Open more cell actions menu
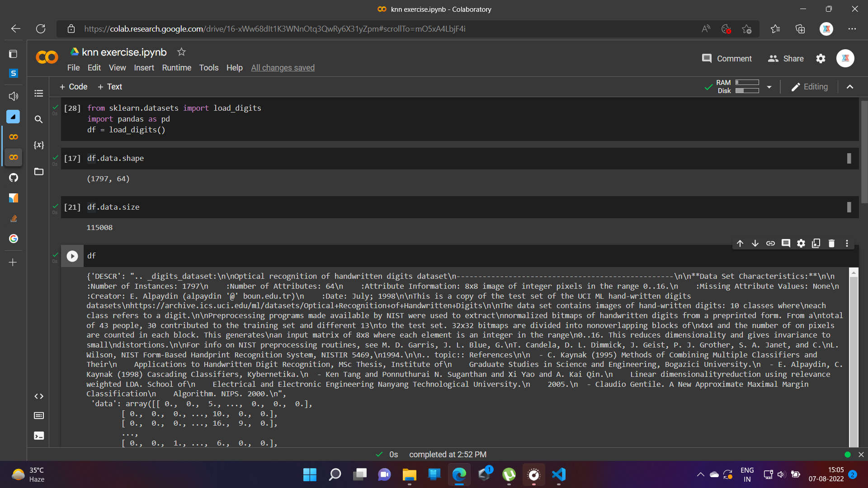The height and width of the screenshot is (488, 868). click(847, 244)
